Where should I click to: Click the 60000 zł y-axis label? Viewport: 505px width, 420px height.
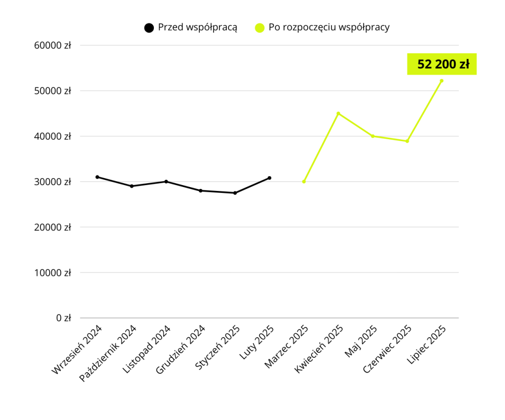[52, 45]
